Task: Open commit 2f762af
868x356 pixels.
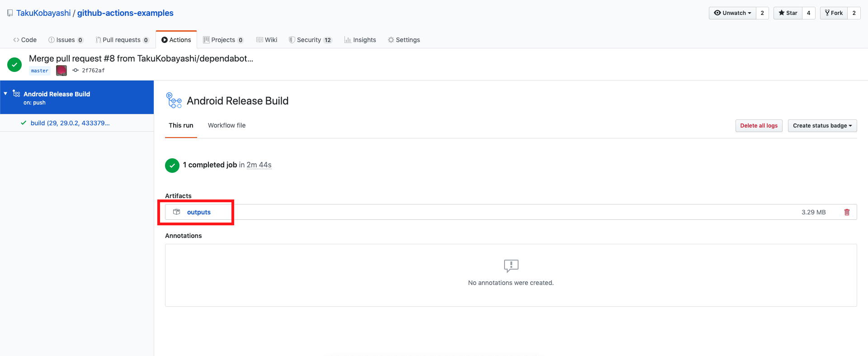Action: tap(93, 71)
